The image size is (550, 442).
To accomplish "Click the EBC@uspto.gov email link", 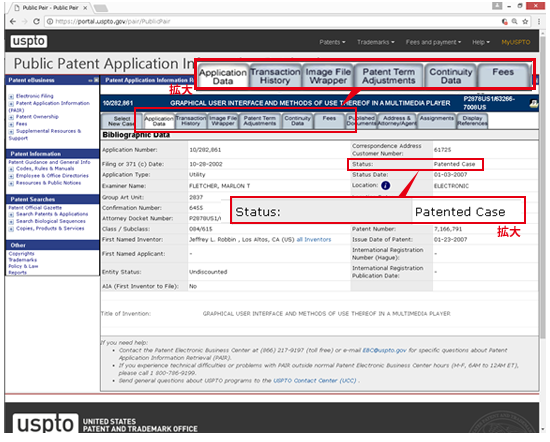I will pos(384,350).
